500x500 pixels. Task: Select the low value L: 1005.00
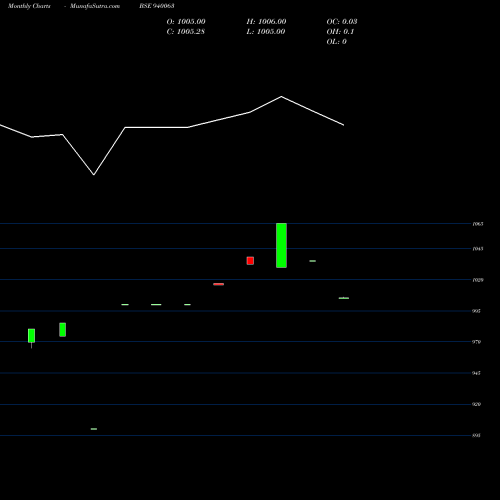coord(266,32)
